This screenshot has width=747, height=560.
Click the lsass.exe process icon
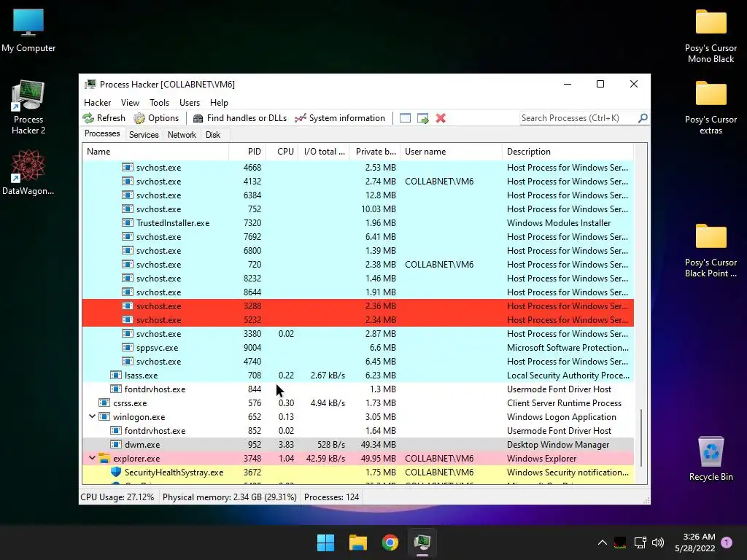[116, 376]
